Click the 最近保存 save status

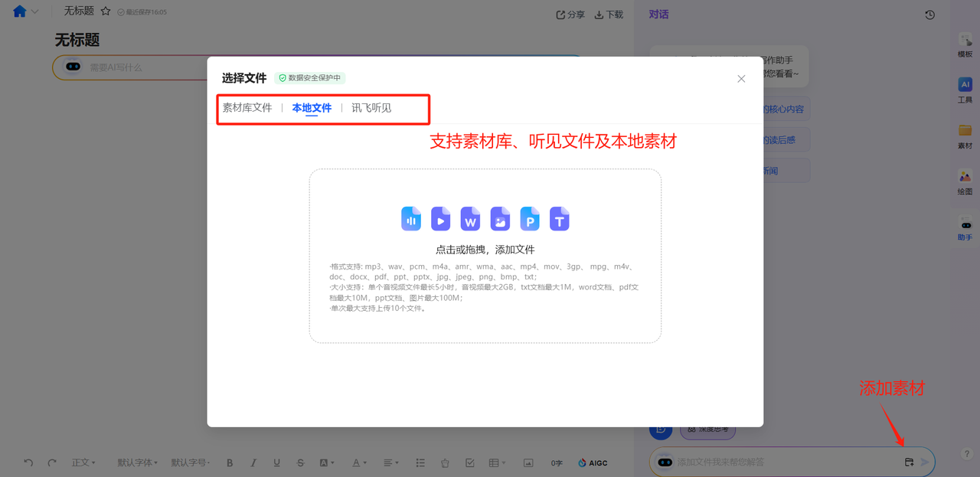(x=142, y=12)
